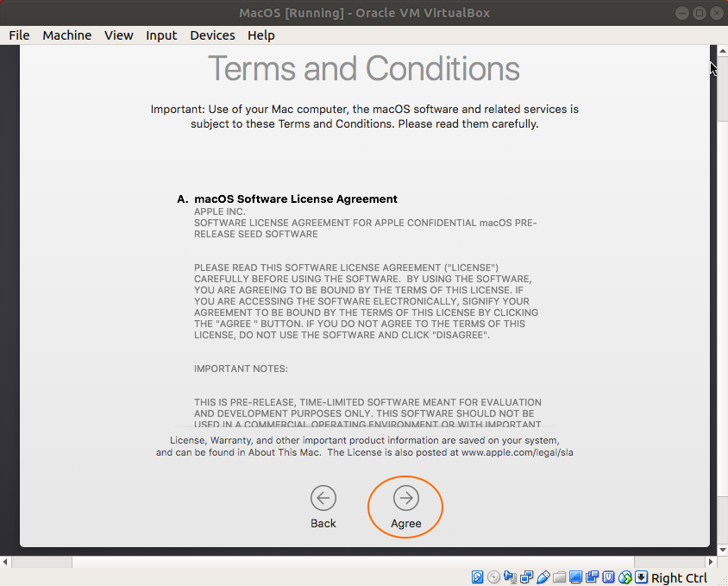Open the Input menu
This screenshot has width=728, height=586.
pyautogui.click(x=161, y=35)
